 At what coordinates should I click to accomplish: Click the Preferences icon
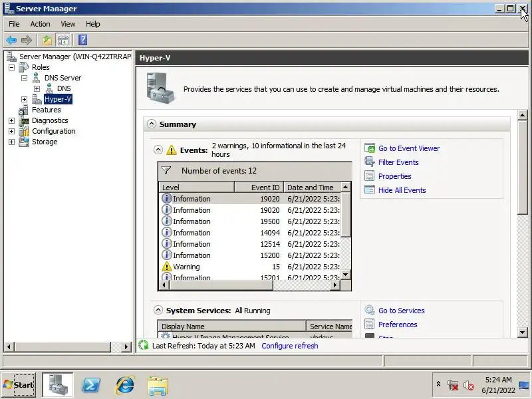370,324
